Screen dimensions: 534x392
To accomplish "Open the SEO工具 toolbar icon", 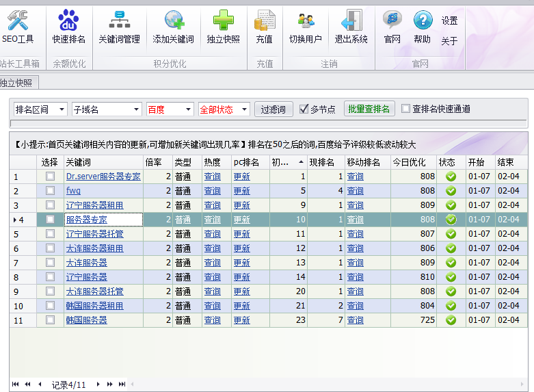I will click(x=17, y=27).
